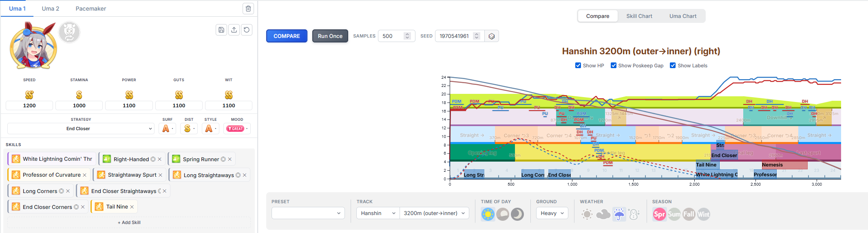Screen dimensions: 868x233
Task: Adjust the Samples stepper arrows
Action: (407, 36)
